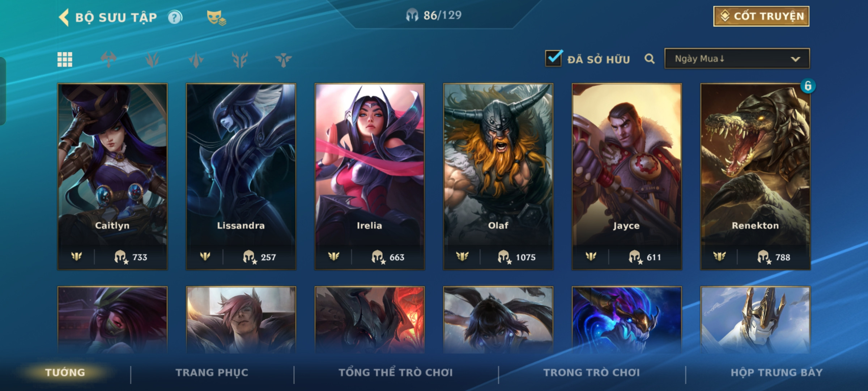Filter champions by the axe role icon
Screen dimensions: 868x391
109,60
